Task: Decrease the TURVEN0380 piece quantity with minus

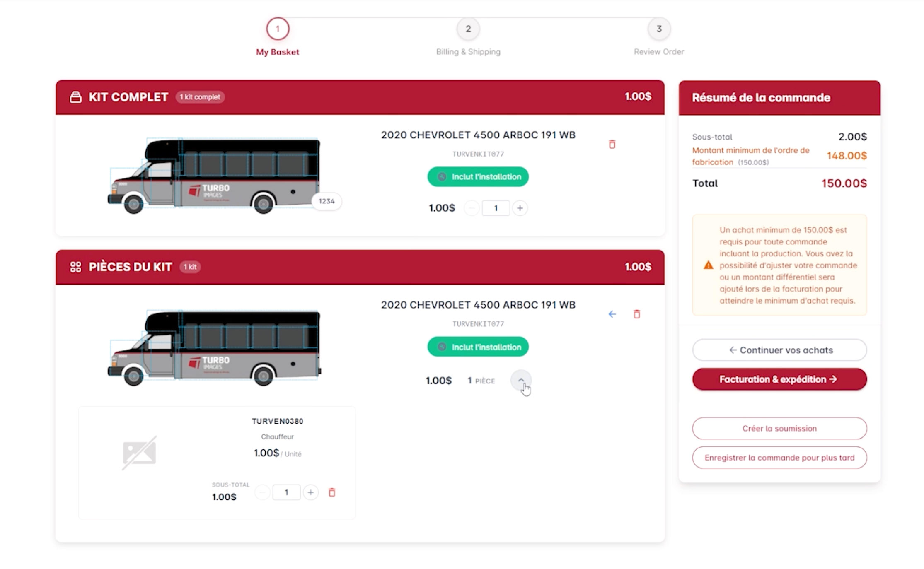Action: tap(262, 492)
